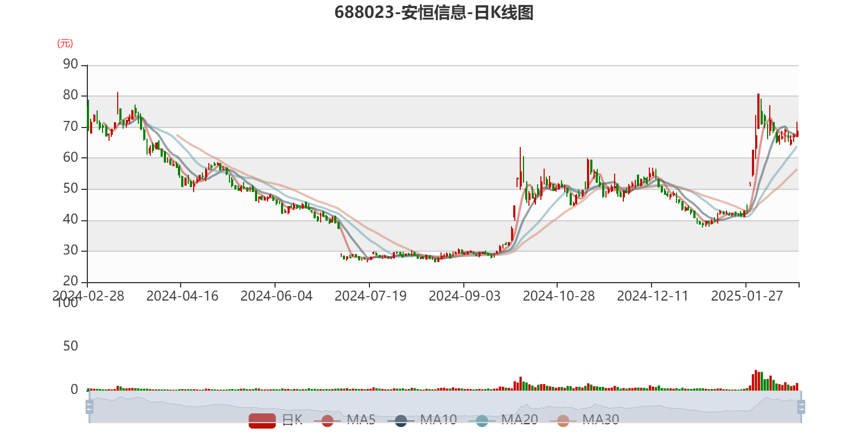Screen dimensions: 868x434
Task: Hide the MA30 line via legend
Action: 584,420
